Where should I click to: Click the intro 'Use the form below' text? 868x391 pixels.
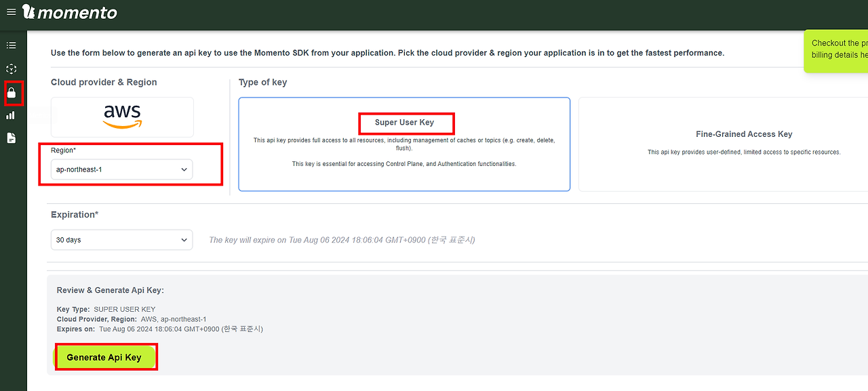coord(387,53)
